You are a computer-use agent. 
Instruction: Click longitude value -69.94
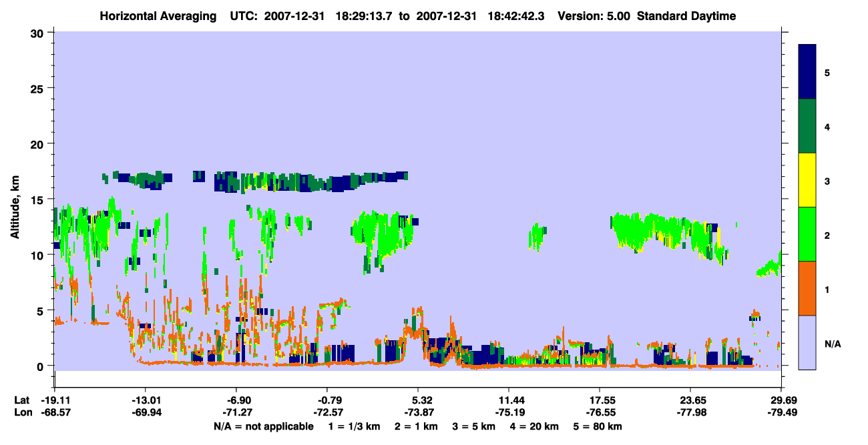[x=146, y=412]
